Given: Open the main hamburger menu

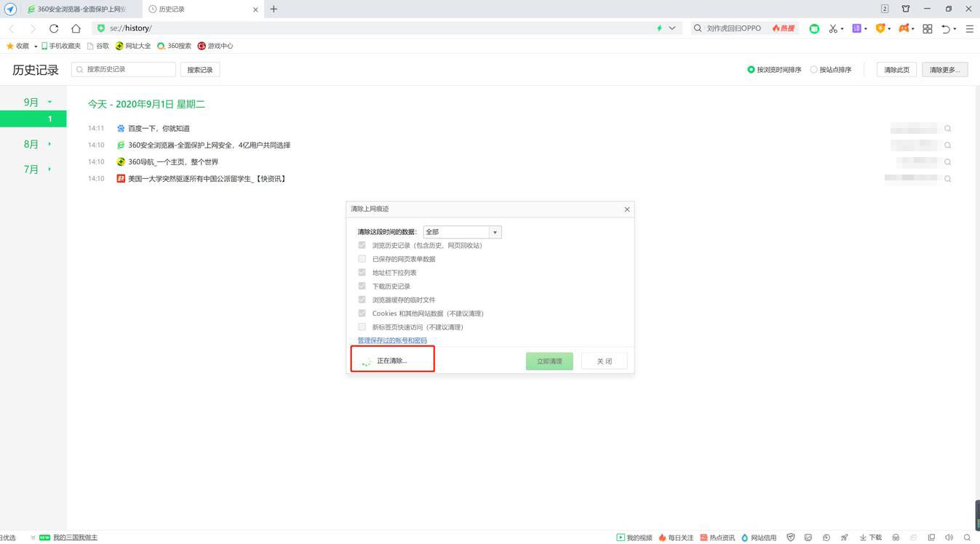Looking at the screenshot, I should tap(969, 28).
